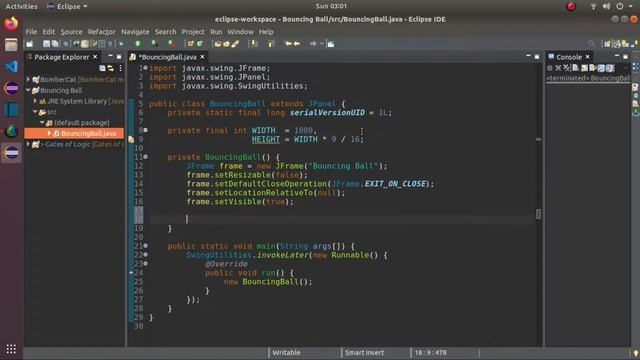Click the Collapse All icon in Package Explorer

point(102,68)
